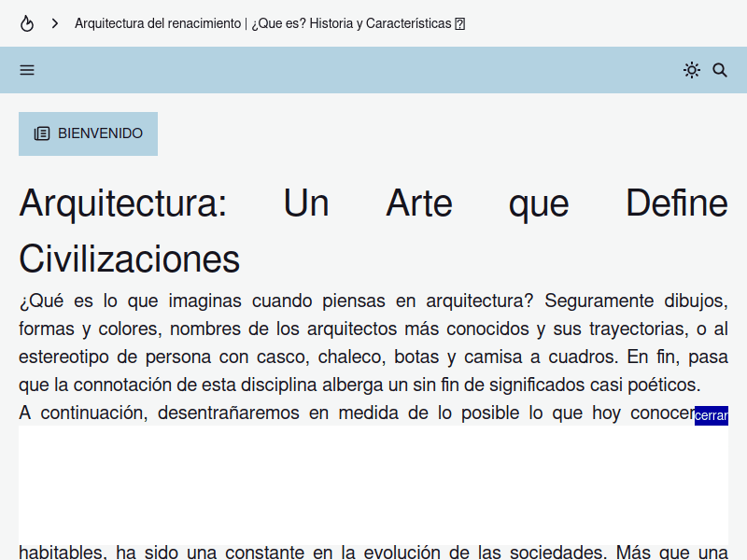The image size is (747, 560).
Task: Open the Arquitectura del renacimiento breadcrumb title
Action: [x=157, y=23]
